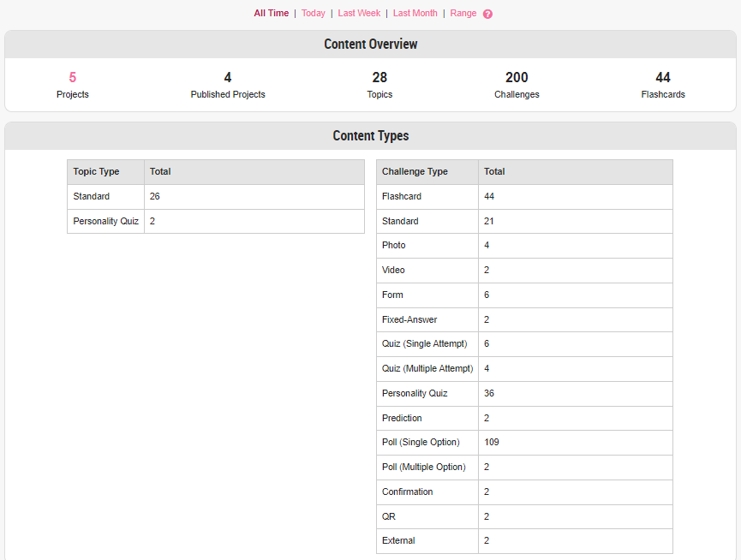Select the Standard topic total 26

point(254,196)
